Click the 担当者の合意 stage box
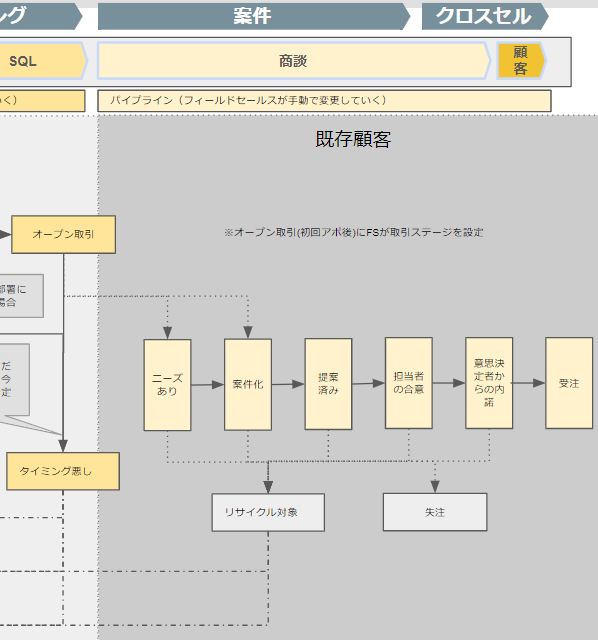This screenshot has width=598, height=640. [x=409, y=383]
